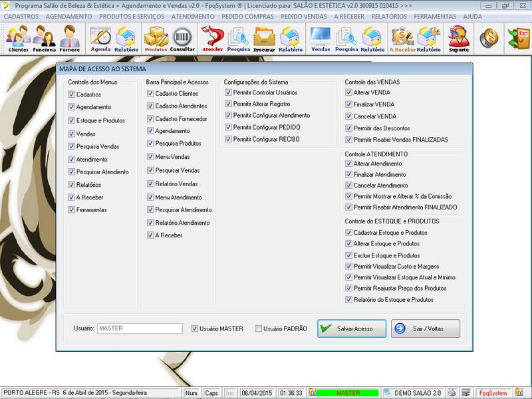Open the FERRAMENTAS menu

[435, 16]
